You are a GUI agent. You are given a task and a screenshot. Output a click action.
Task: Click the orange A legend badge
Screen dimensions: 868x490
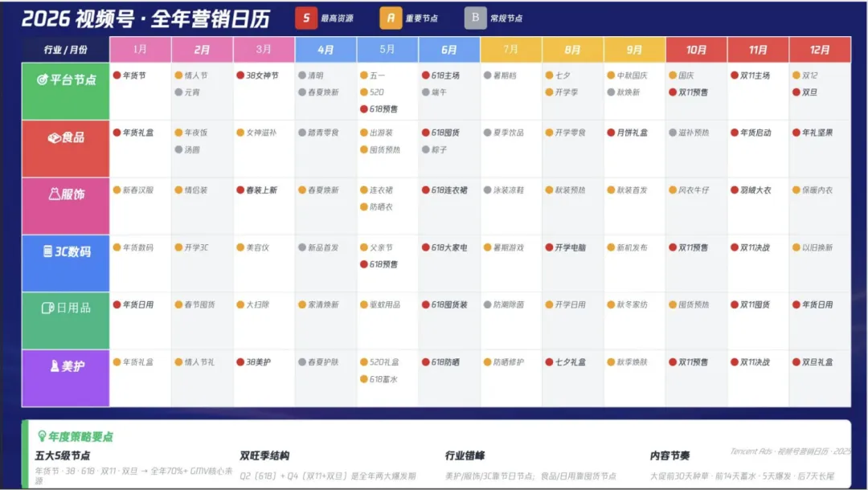(x=391, y=18)
